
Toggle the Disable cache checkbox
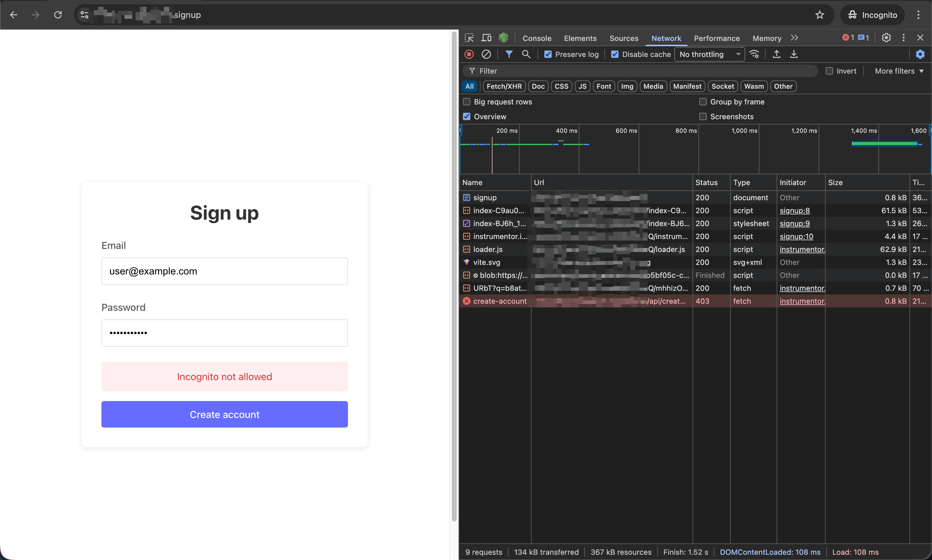(x=615, y=54)
